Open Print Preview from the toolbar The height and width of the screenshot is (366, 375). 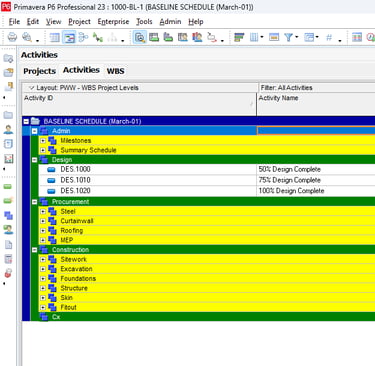point(27,37)
